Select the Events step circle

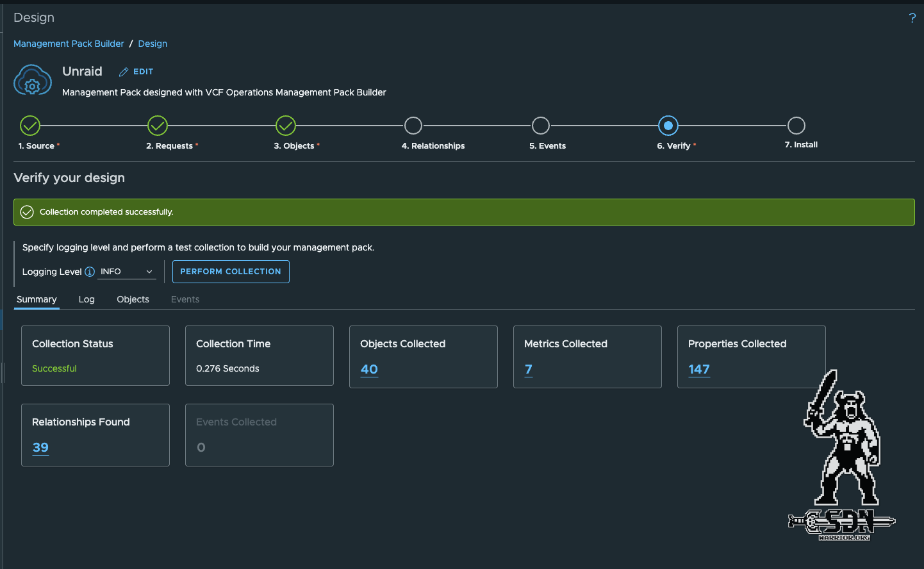pyautogui.click(x=541, y=126)
